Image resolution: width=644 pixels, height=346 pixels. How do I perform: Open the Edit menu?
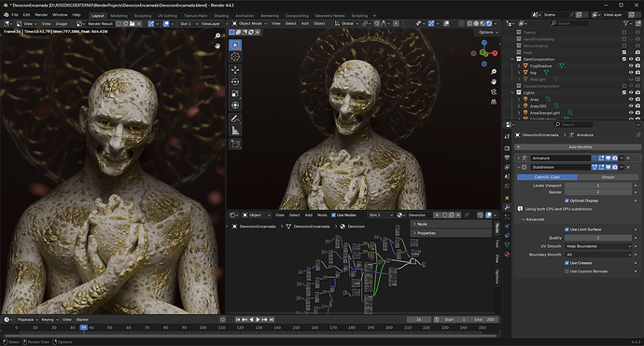point(26,15)
